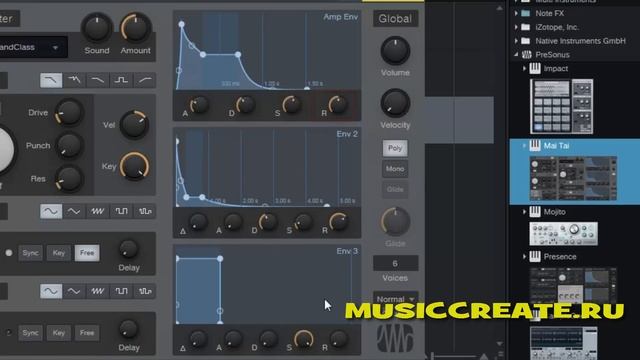Enable Poly voice mode
The image size is (640, 360).
[x=395, y=148]
